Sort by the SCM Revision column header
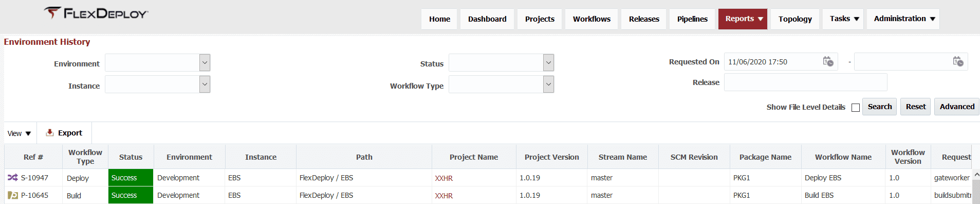 click(x=694, y=157)
